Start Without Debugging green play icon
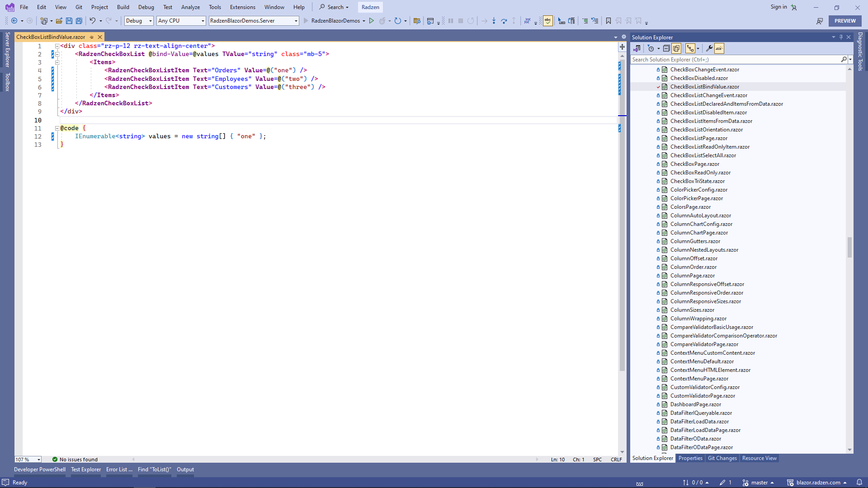This screenshot has width=868, height=488. tap(372, 21)
